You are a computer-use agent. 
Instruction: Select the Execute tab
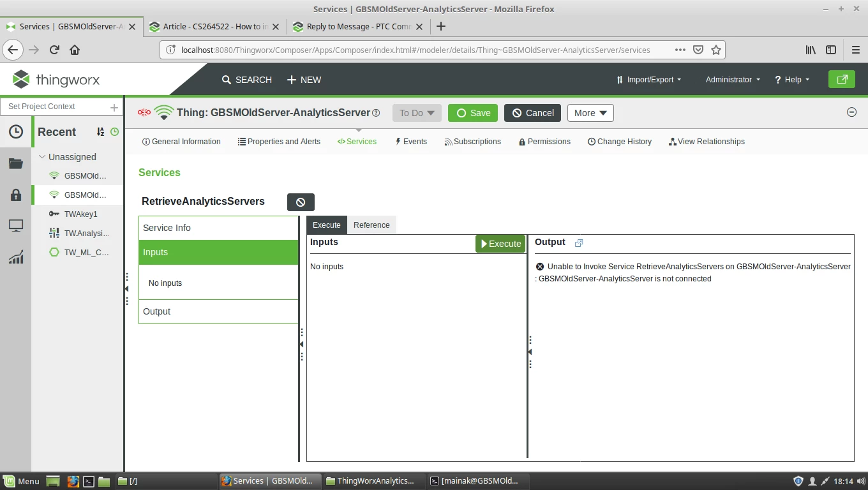pos(327,225)
